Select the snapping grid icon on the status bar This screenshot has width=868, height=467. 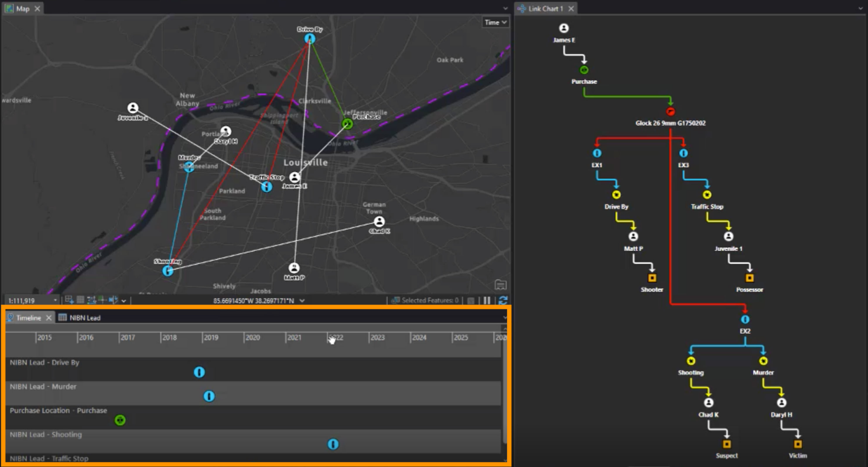[x=80, y=301]
